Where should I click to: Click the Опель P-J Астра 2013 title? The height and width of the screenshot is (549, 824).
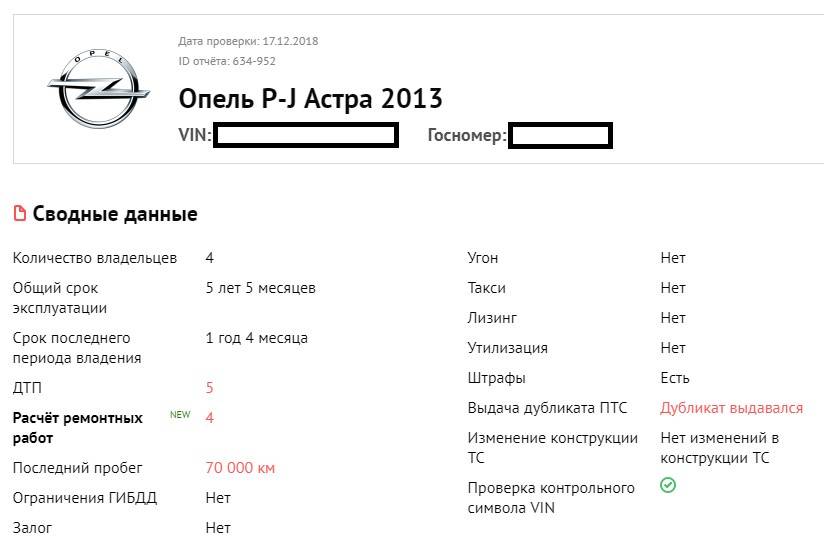310,99
